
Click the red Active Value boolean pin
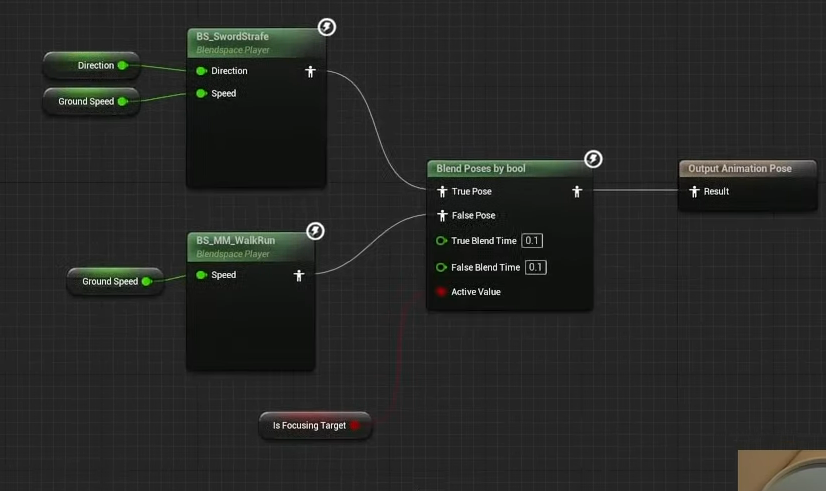[441, 292]
